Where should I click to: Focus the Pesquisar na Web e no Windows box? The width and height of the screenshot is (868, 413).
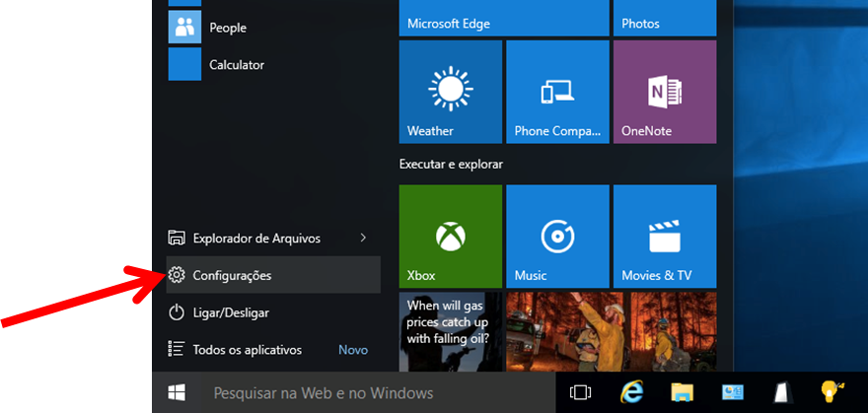[x=378, y=393]
